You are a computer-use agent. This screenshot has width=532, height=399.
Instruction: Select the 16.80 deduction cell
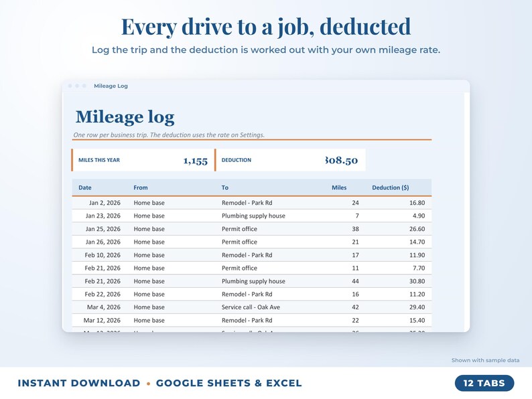click(417, 203)
